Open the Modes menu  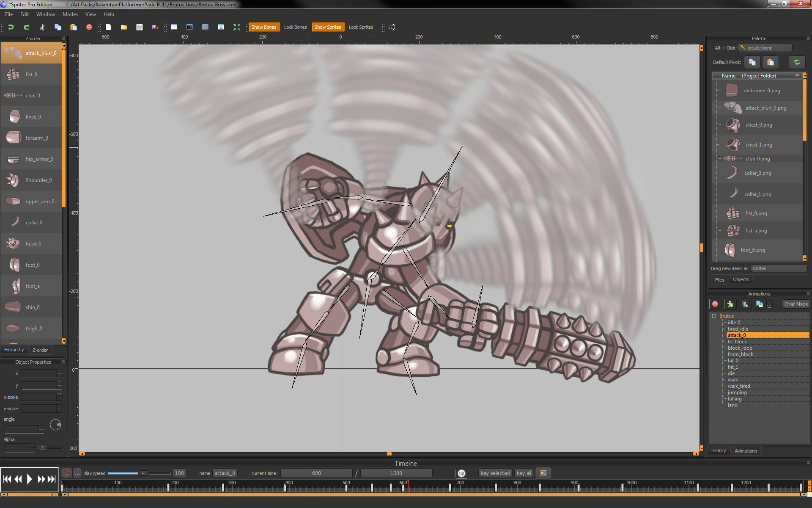coord(70,14)
